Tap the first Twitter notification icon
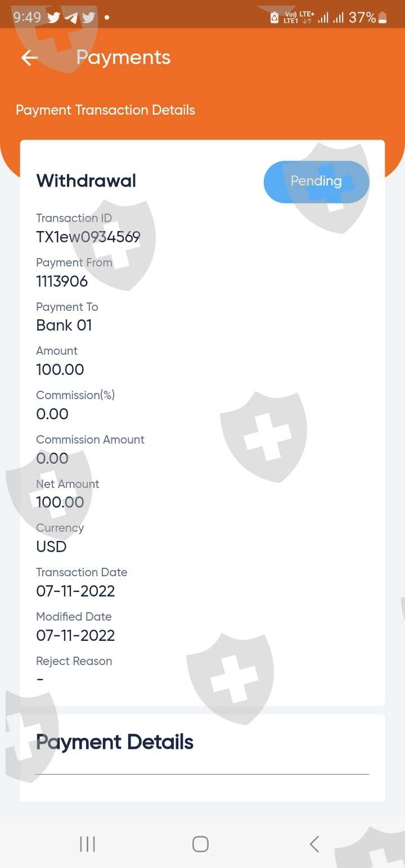The width and height of the screenshot is (405, 868). coord(53,17)
